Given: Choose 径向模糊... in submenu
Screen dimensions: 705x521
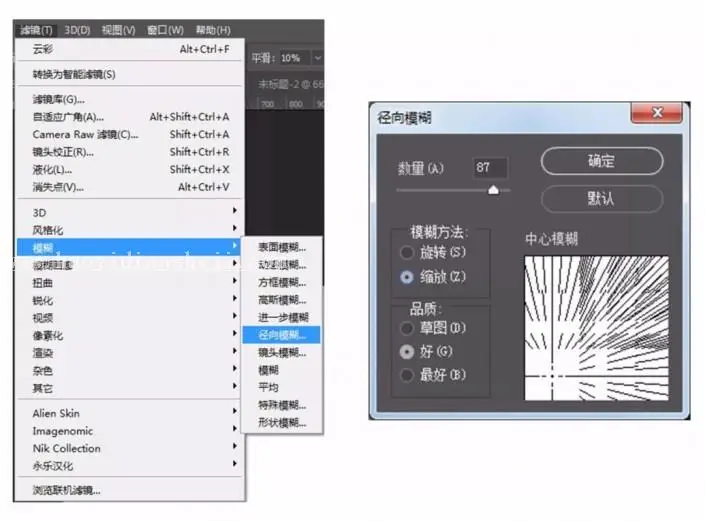Looking at the screenshot, I should point(281,335).
